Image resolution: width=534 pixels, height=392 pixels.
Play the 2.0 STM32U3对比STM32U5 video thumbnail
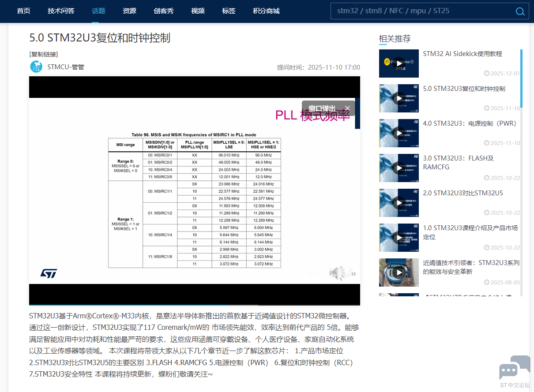(x=399, y=203)
